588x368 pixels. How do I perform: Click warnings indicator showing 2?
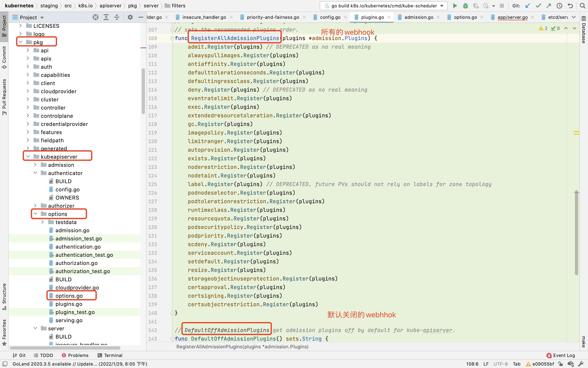coord(543,28)
